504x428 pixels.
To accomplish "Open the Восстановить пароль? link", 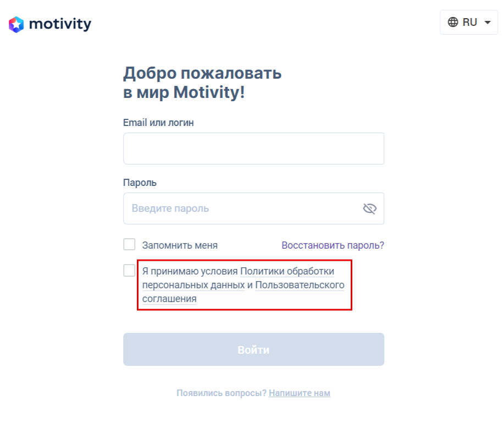I will point(333,245).
